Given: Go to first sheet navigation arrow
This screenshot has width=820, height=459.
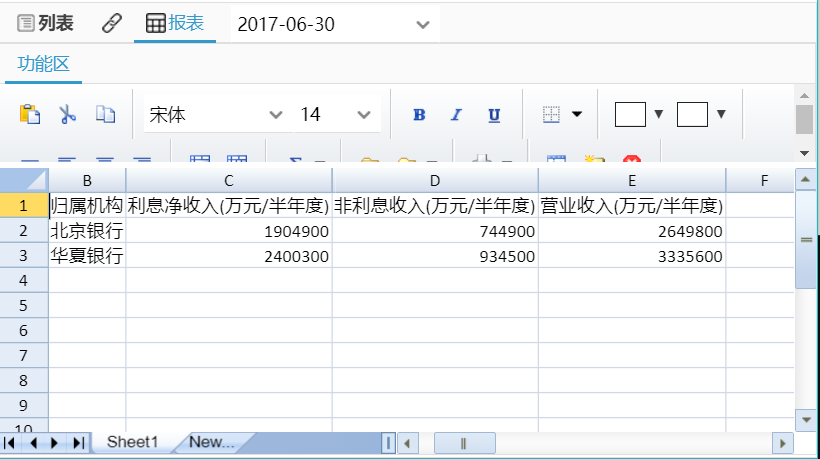Looking at the screenshot, I should [9, 443].
